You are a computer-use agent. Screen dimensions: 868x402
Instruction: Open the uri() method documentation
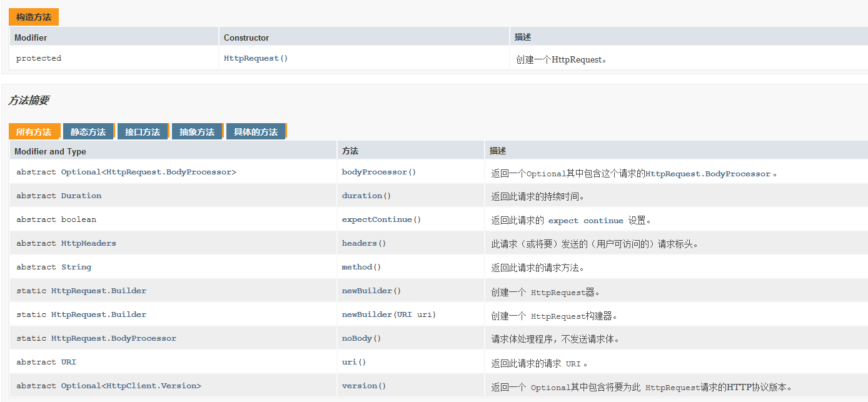(x=352, y=361)
